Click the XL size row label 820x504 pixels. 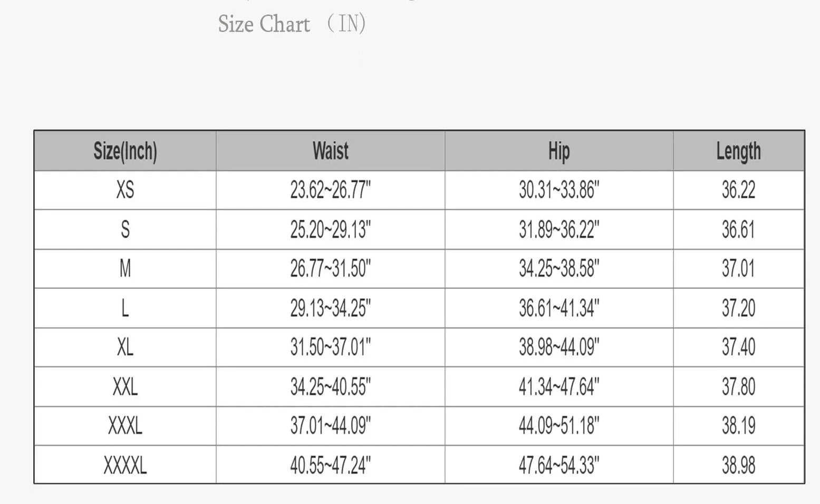click(x=125, y=347)
